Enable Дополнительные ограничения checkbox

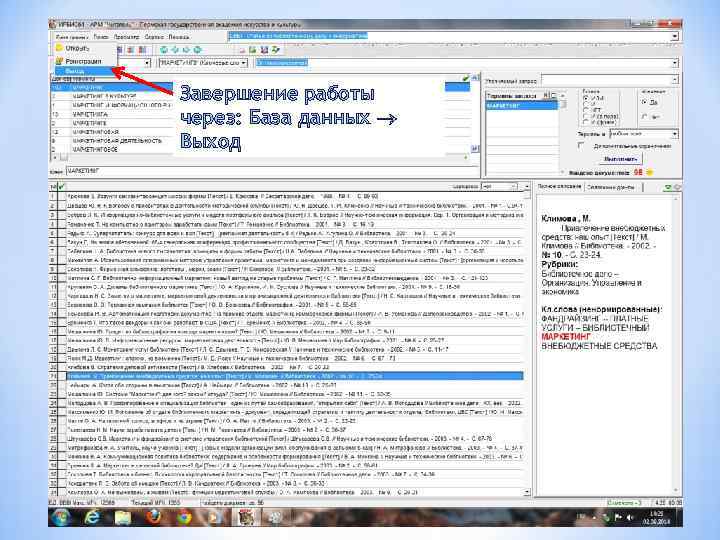point(581,146)
